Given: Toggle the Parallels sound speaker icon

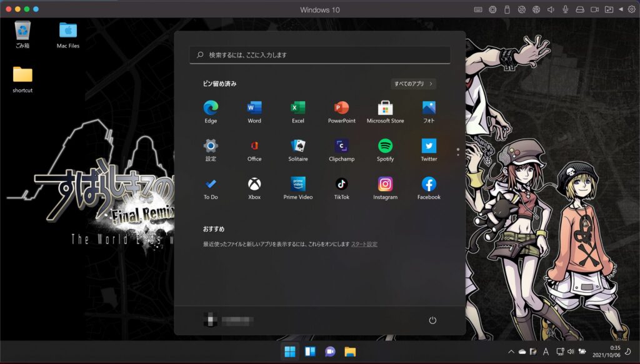Looking at the screenshot, I should (x=551, y=9).
